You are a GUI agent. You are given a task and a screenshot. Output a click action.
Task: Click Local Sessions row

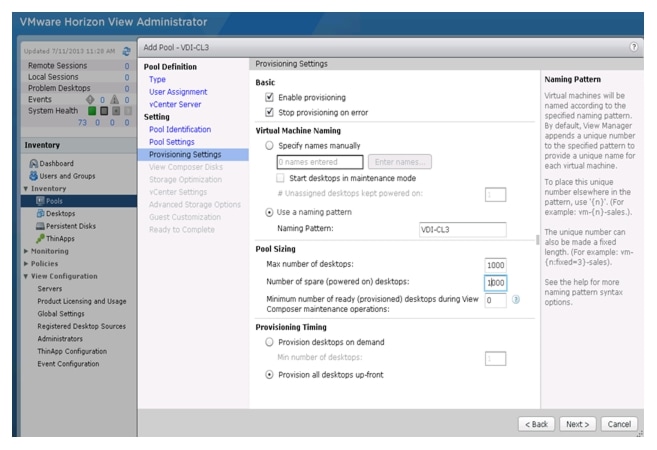(x=78, y=77)
